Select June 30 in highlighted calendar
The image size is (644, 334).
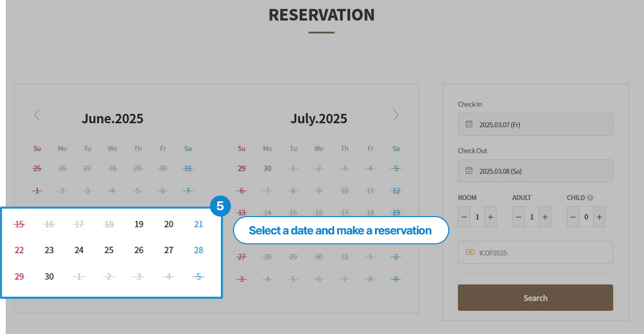pyautogui.click(x=49, y=276)
